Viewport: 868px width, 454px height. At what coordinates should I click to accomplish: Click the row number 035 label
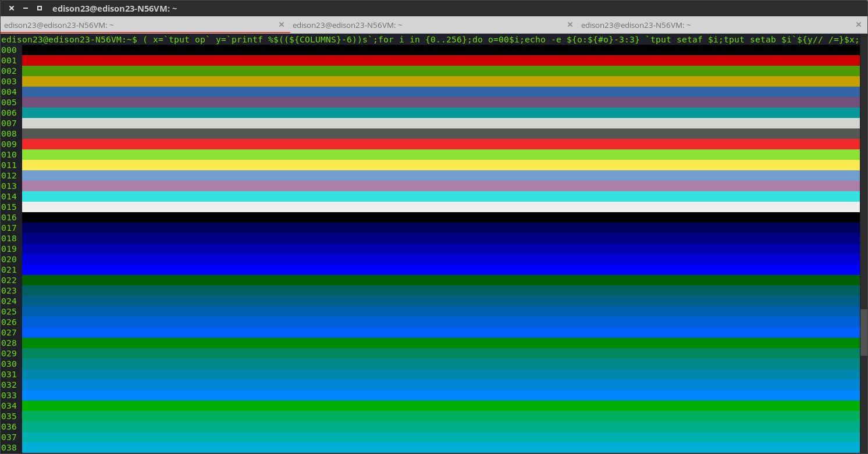pyautogui.click(x=9, y=416)
